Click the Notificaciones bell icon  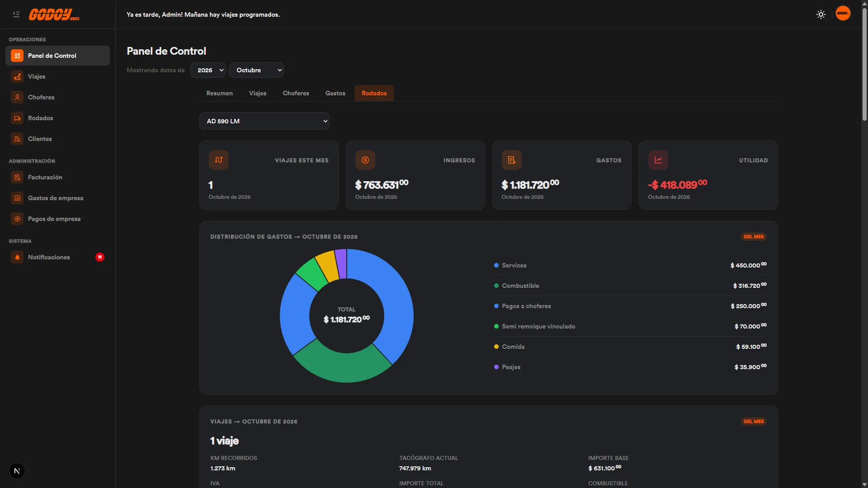[x=17, y=257]
